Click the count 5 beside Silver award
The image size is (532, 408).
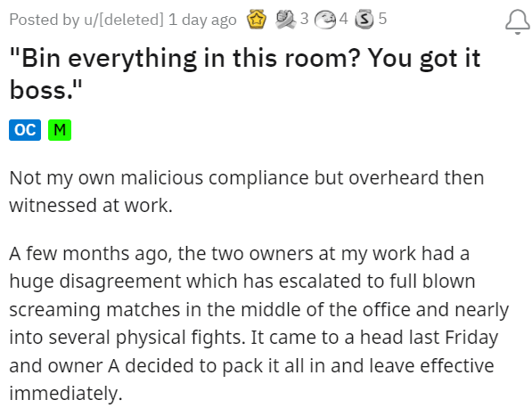(x=382, y=19)
